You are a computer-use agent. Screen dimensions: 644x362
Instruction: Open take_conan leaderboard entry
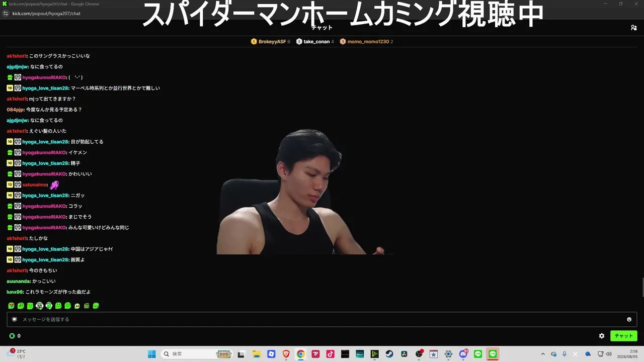[x=315, y=42]
